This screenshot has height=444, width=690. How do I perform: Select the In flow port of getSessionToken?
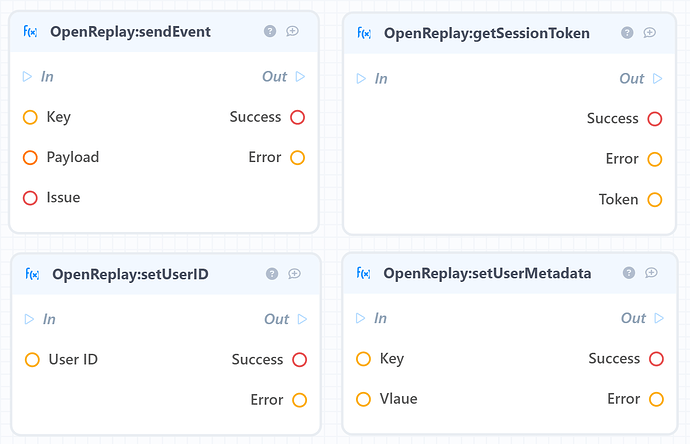361,79
